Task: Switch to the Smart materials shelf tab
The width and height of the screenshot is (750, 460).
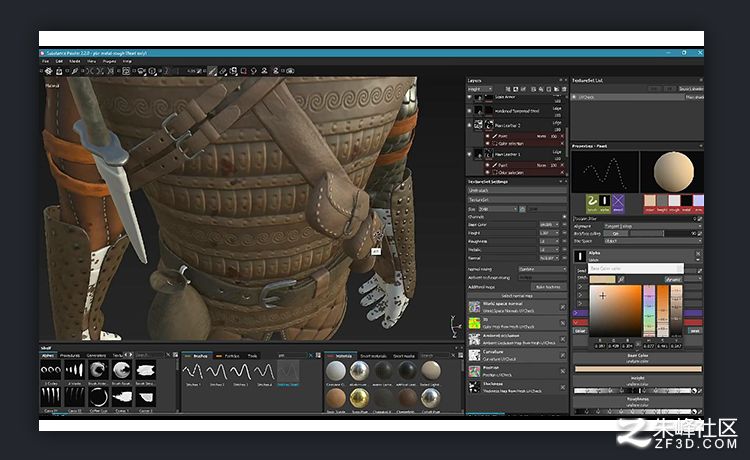Action: tap(374, 356)
